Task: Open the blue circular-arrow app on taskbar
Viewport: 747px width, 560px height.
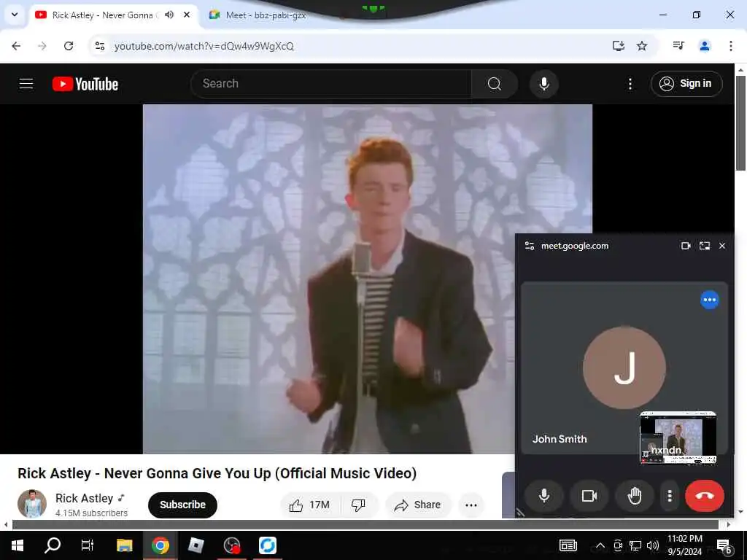Action: coord(267,545)
